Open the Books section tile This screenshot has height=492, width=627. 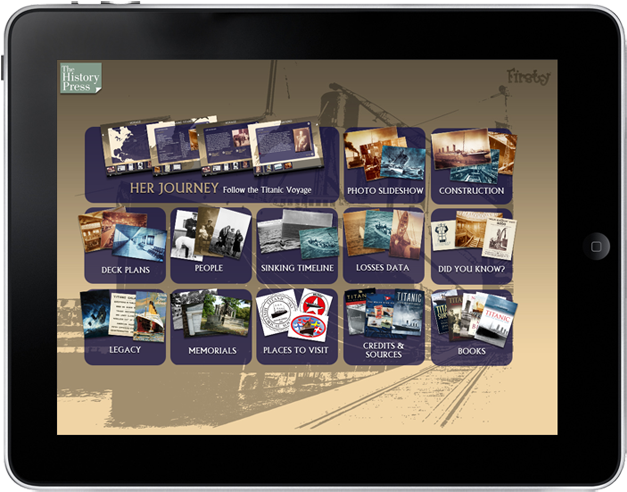point(471,327)
